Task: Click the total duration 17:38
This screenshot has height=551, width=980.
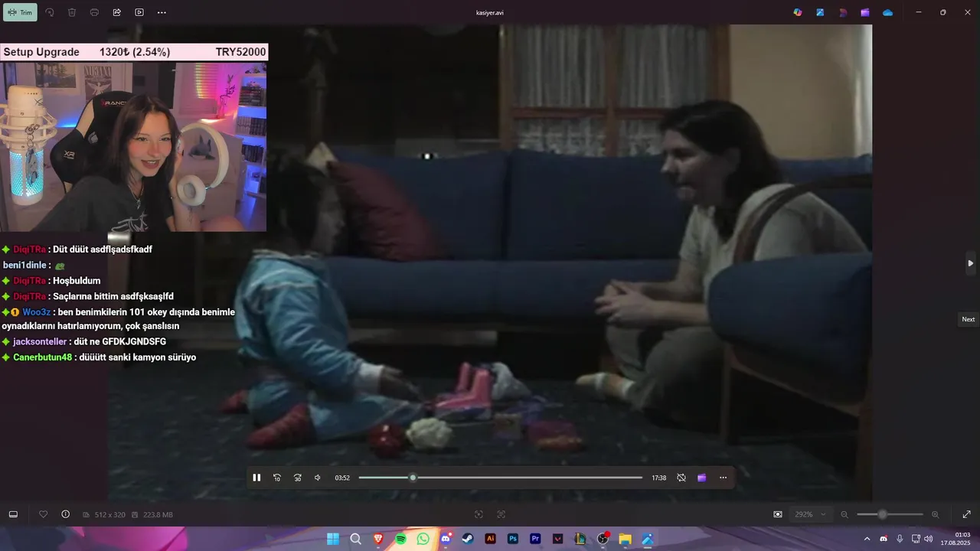Action: [x=659, y=478]
